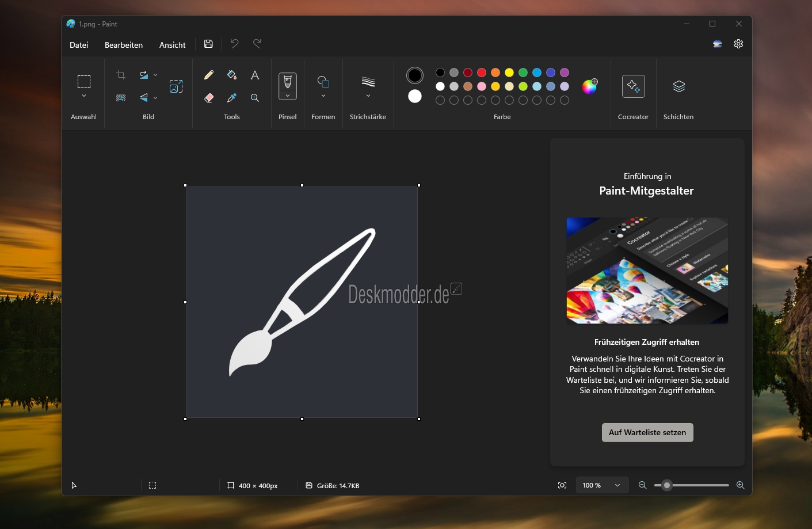The height and width of the screenshot is (529, 812).
Task: Click the account avatar icon
Action: (x=718, y=44)
